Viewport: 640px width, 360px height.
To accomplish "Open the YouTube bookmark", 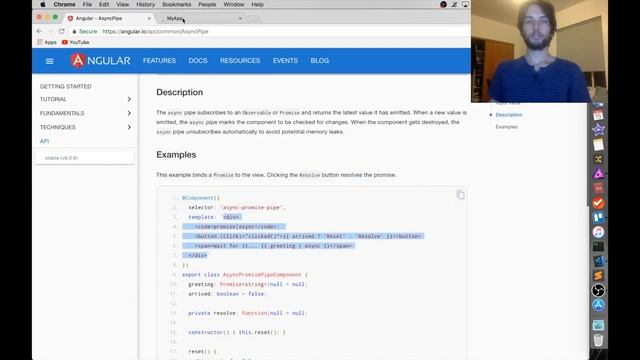I will [x=76, y=42].
